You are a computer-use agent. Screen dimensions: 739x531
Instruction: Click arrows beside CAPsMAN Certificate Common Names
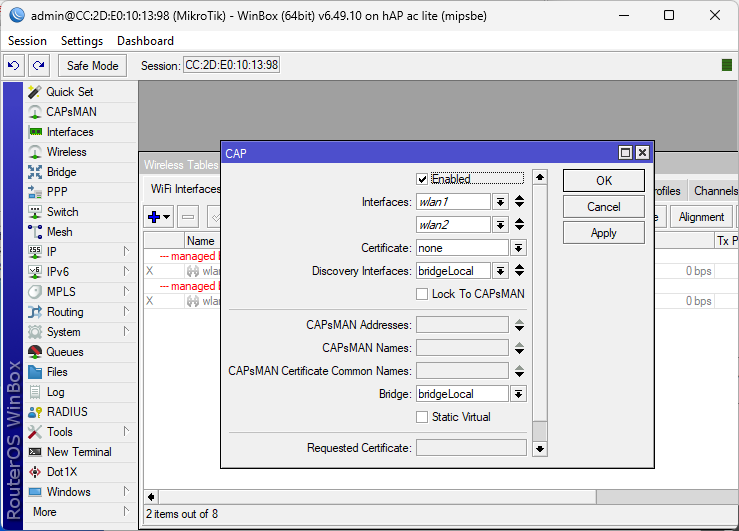[519, 371]
